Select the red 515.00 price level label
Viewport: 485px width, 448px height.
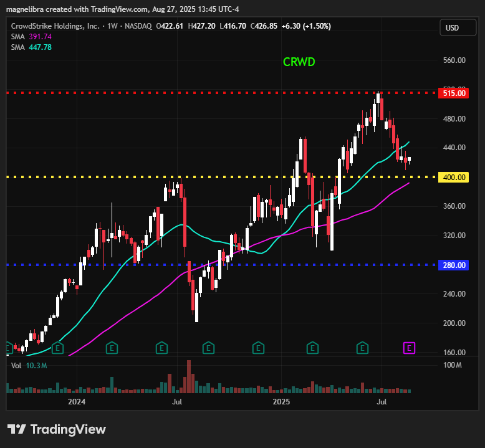coord(453,93)
